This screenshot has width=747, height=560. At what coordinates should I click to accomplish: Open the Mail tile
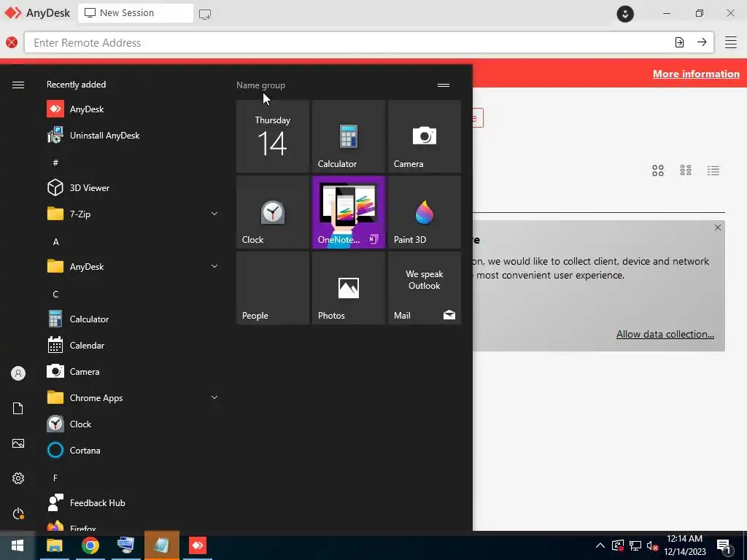[425, 288]
